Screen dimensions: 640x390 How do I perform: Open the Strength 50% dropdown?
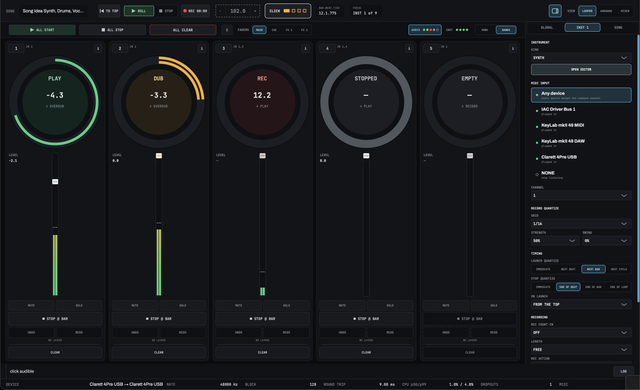(x=555, y=241)
